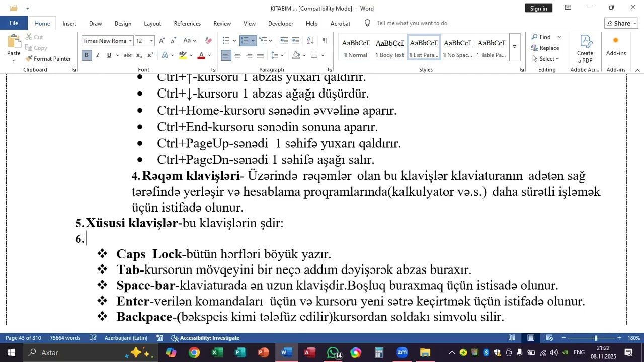This screenshot has height=362, width=644.
Task: Apply Body Text style
Action: [389, 48]
